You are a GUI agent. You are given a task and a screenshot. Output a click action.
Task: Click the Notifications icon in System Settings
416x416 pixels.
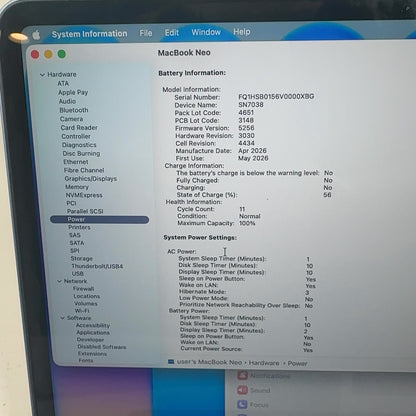tap(242, 375)
